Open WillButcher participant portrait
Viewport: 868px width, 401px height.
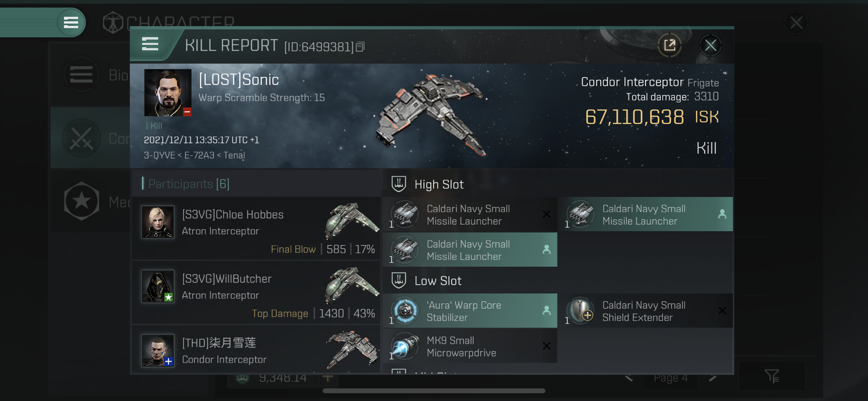[158, 286]
